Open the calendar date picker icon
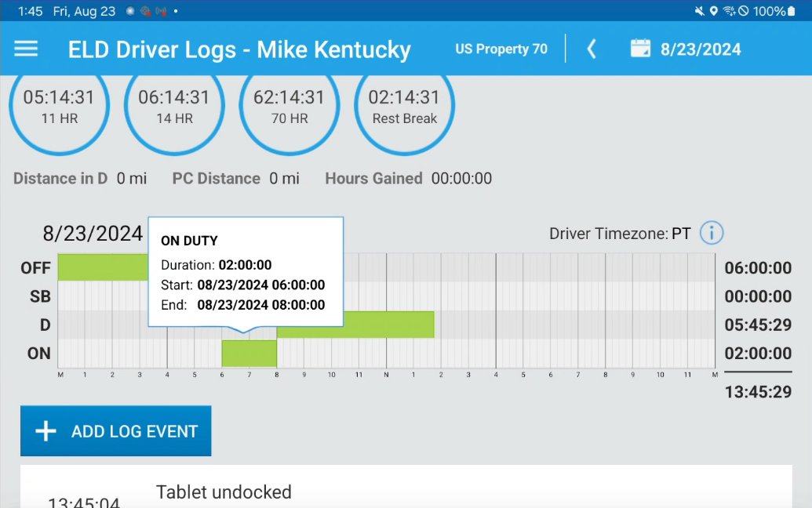 [640, 49]
